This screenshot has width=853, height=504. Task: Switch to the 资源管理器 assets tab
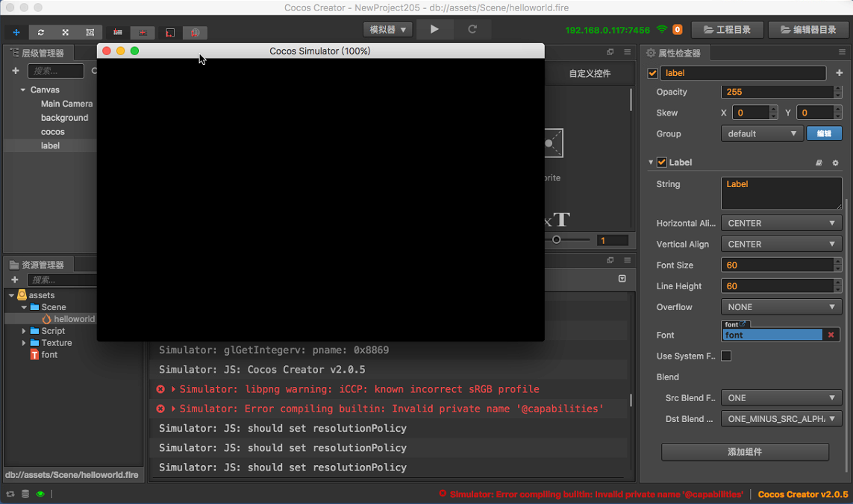[38, 265]
